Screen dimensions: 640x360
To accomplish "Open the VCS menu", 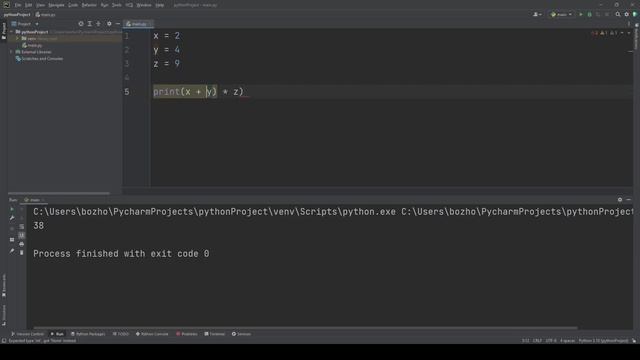I will click(x=129, y=5).
